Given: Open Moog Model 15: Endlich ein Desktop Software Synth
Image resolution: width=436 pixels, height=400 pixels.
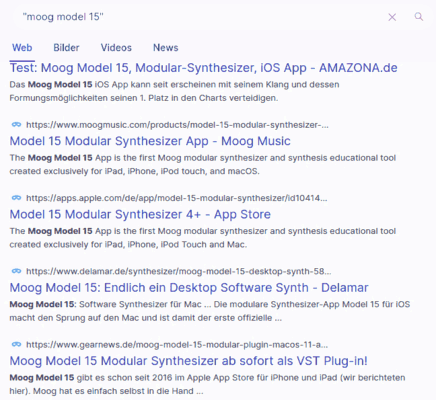Looking at the screenshot, I should click(x=189, y=288).
